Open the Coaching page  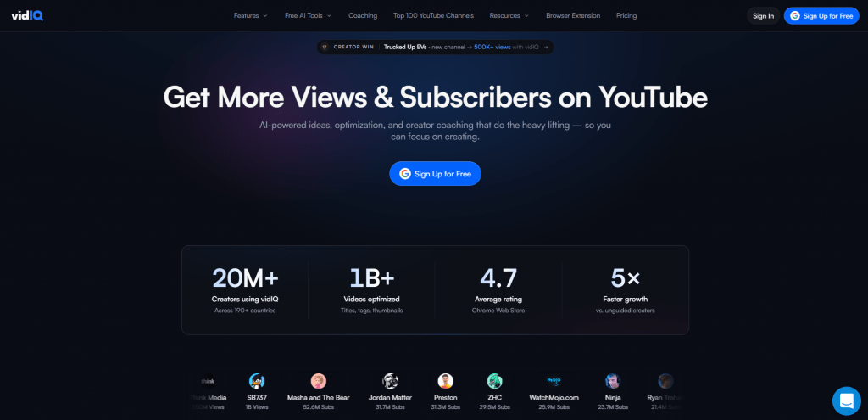(363, 15)
